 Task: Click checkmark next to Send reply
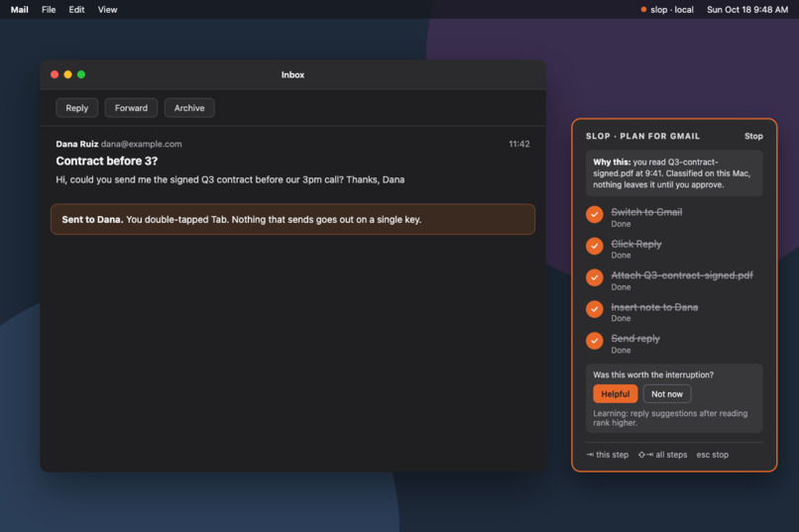(594, 341)
